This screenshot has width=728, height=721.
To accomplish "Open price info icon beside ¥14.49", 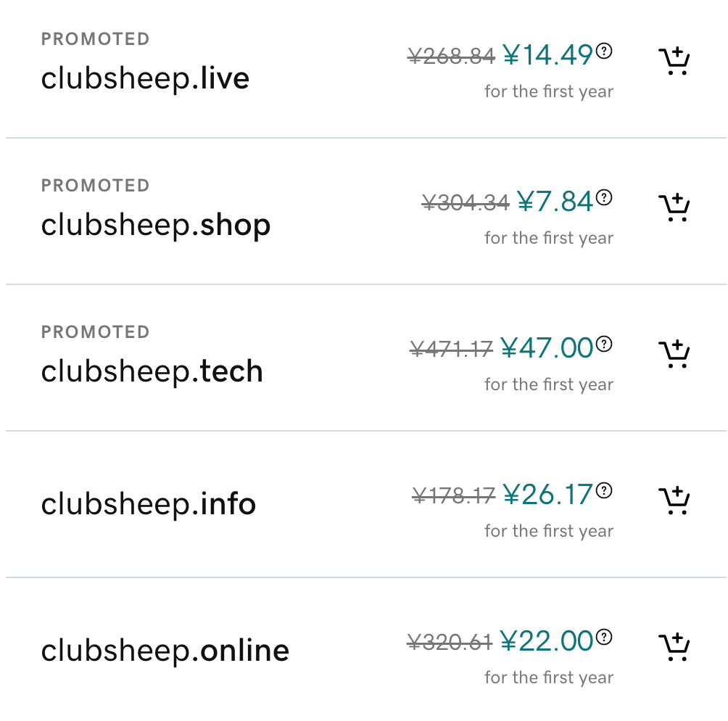I will pos(604,51).
